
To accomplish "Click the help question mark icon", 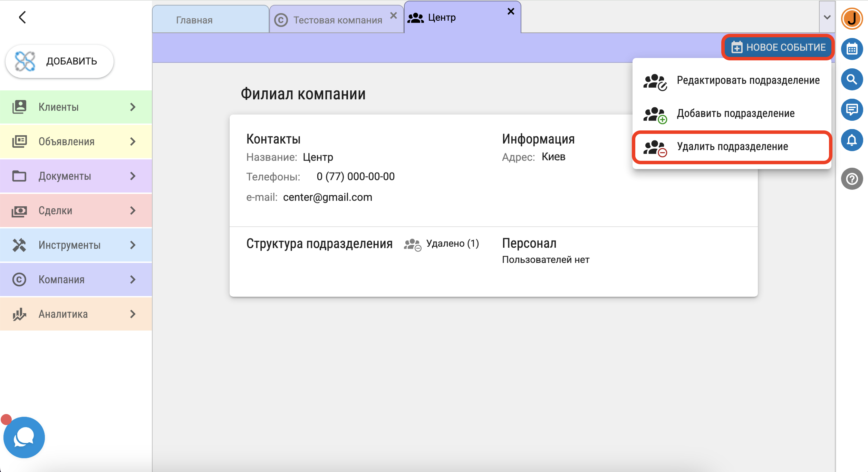I will click(852, 179).
